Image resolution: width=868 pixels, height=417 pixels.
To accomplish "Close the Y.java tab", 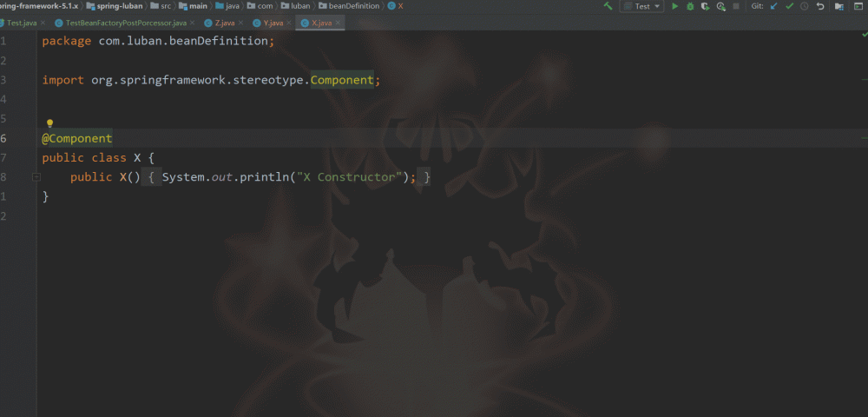I will pos(289,23).
